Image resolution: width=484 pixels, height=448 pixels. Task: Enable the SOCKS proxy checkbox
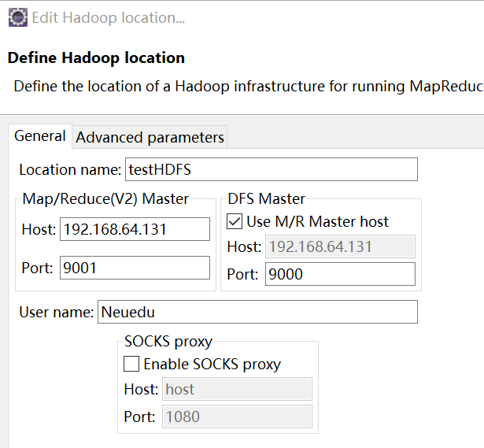(x=132, y=364)
